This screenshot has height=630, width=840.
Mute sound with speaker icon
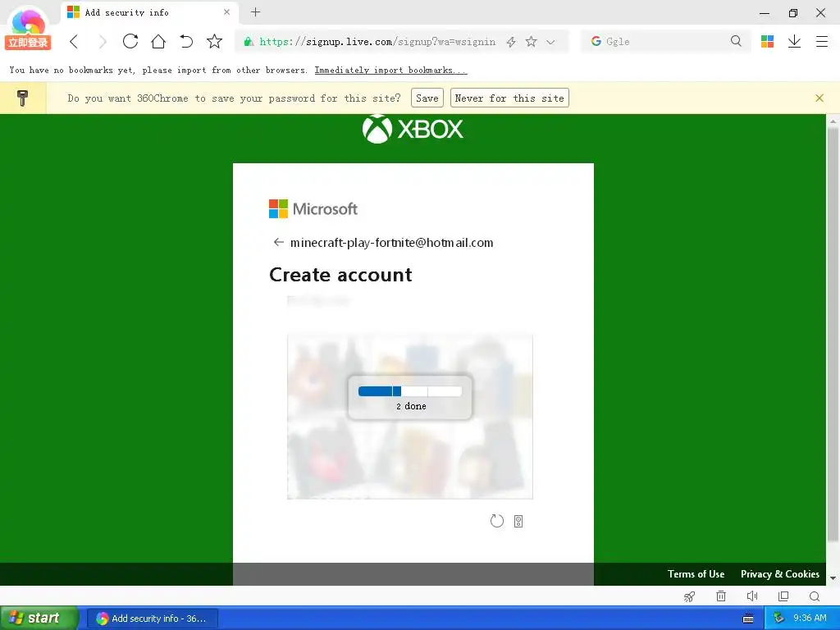coord(752,596)
